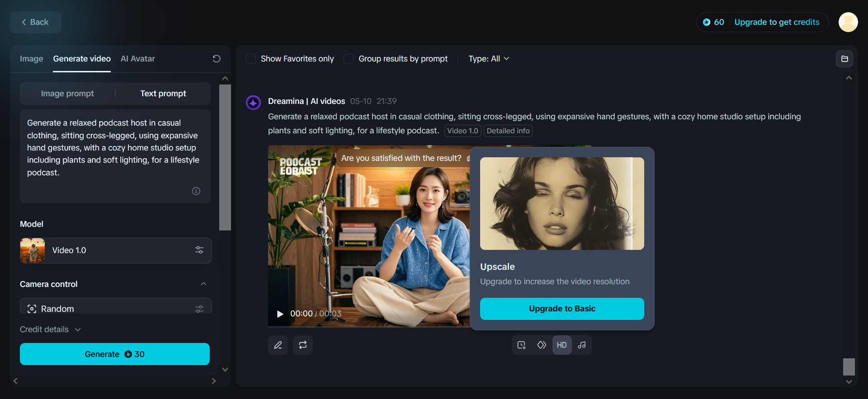Click the regenerate loop icon below video
The image size is (868, 399).
(303, 345)
